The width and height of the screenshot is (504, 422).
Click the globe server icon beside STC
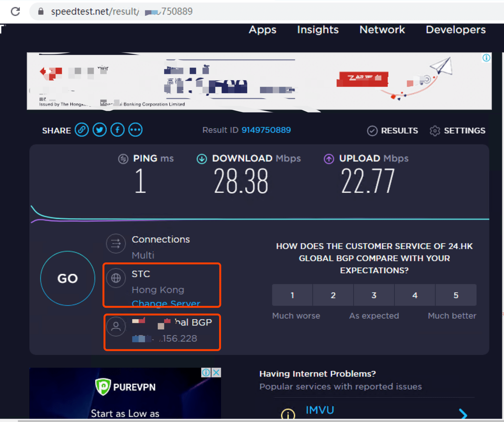point(116,278)
